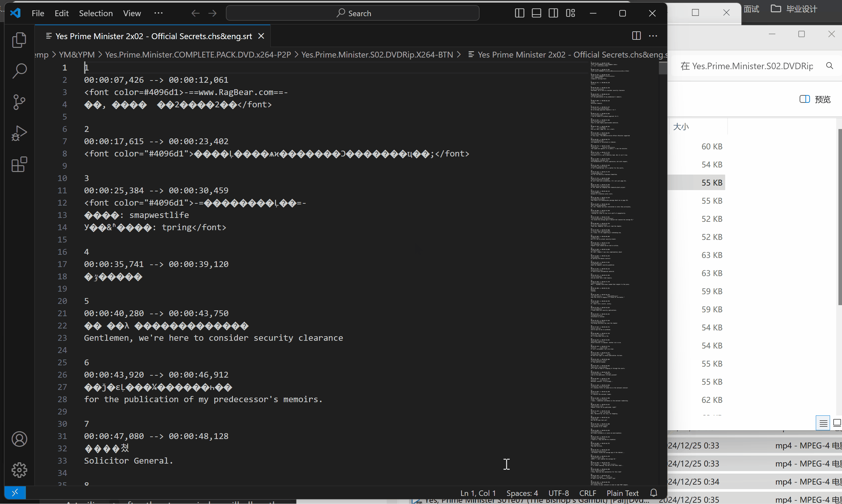Toggle the bottom panel layout icon
Viewport: 842px width, 504px height.
click(x=536, y=13)
